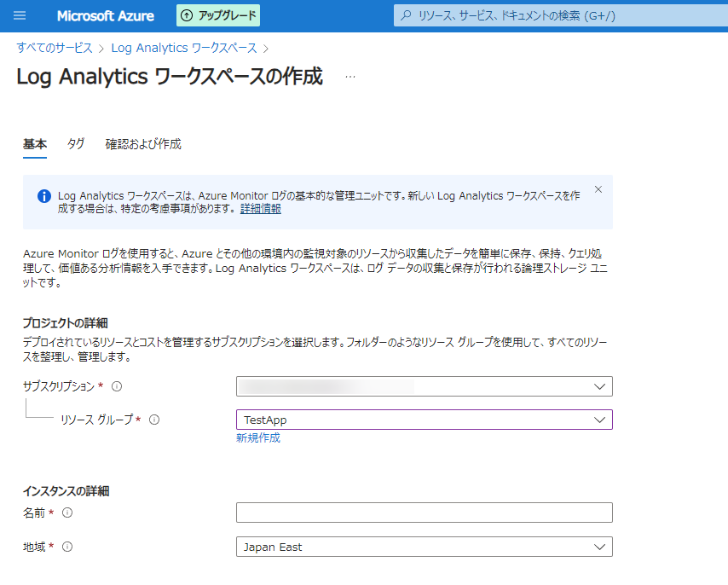
Task: Open the hamburger portal menu
Action: point(20,16)
